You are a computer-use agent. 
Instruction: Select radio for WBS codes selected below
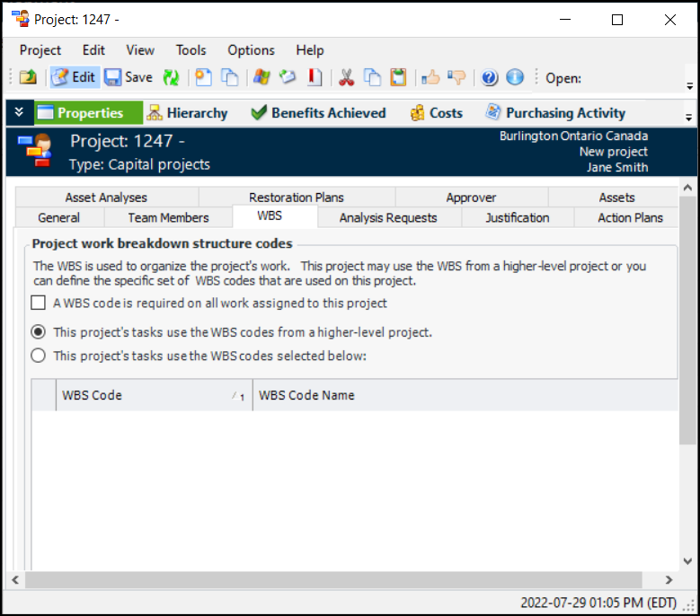(x=39, y=356)
